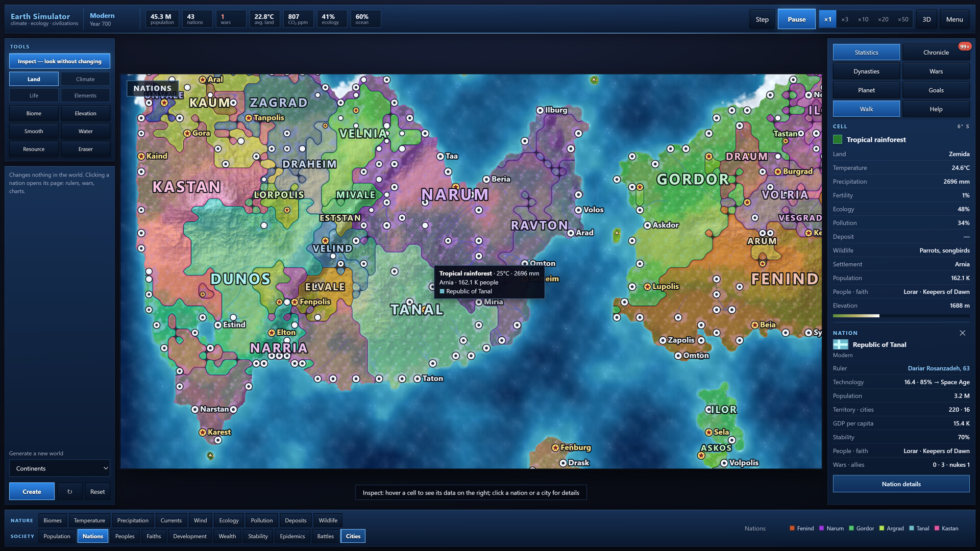Click the Fenind legend color swatch
Viewport: 980px width, 551px height.
[792, 529]
